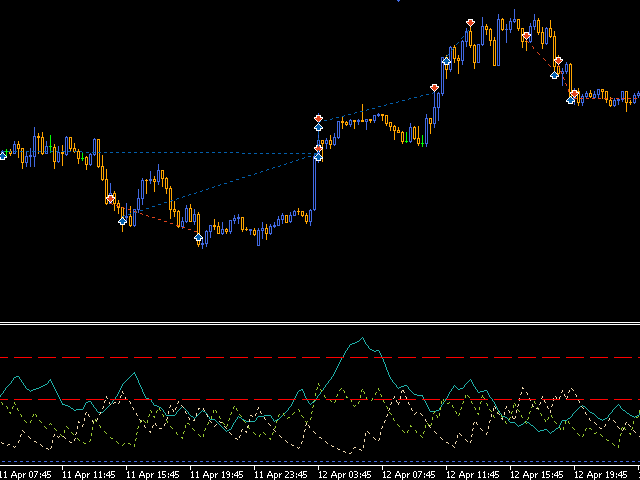Select the lower red dashed indicator level line

click(320, 400)
